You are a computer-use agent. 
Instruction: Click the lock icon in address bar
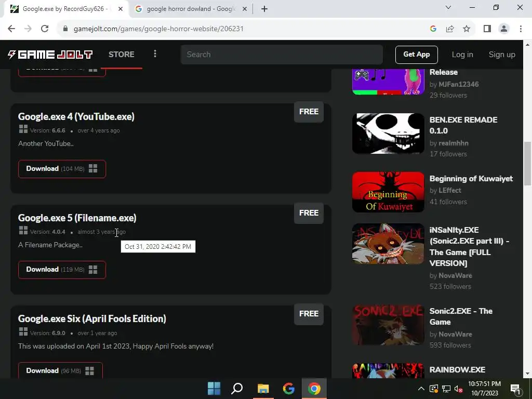[65, 29]
